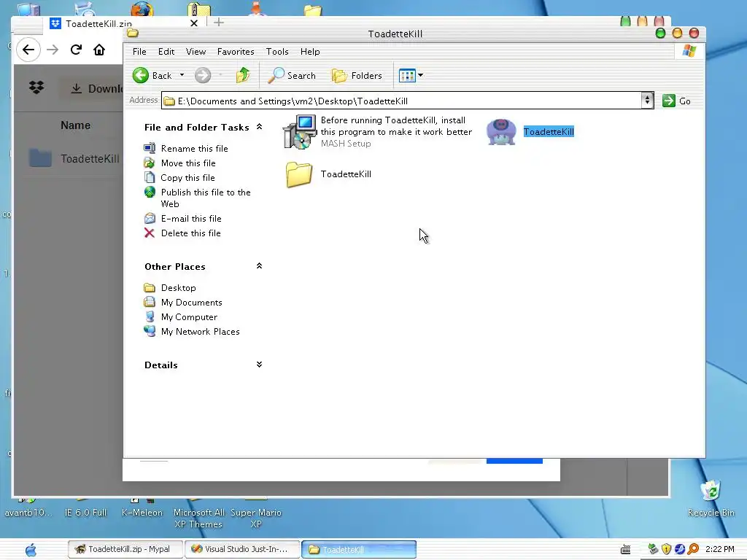Click Delete this file
The height and width of the screenshot is (560, 747).
pyautogui.click(x=190, y=233)
